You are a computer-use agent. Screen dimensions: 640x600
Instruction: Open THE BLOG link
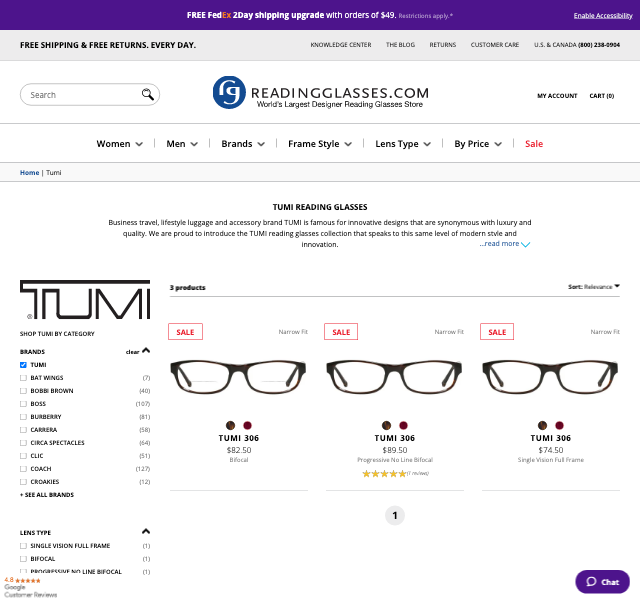pyautogui.click(x=400, y=45)
